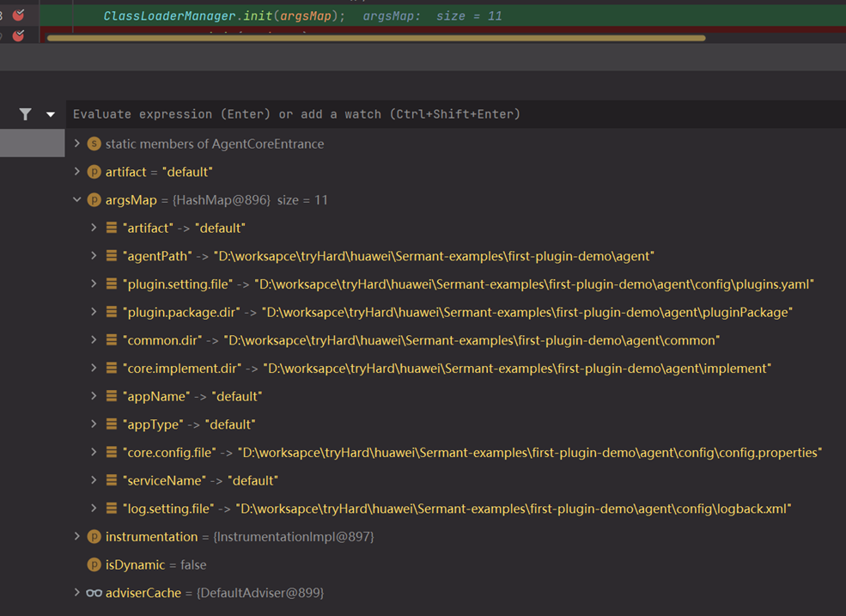
Task: Expand the instrumentation variable node
Action: [x=77, y=537]
